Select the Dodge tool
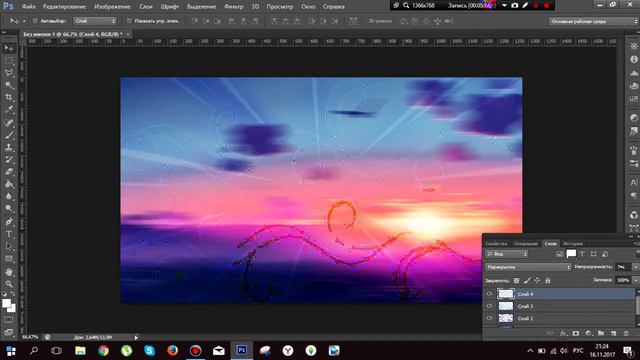 tap(9, 209)
